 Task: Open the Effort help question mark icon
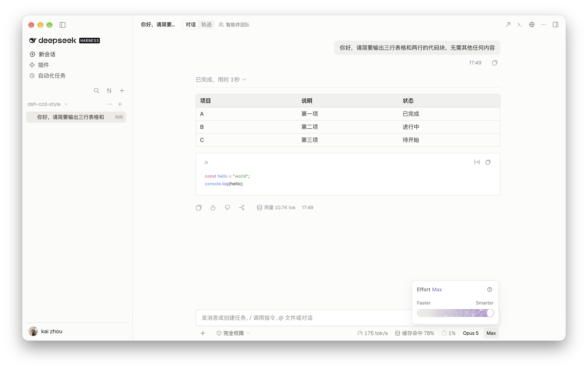pyautogui.click(x=490, y=289)
